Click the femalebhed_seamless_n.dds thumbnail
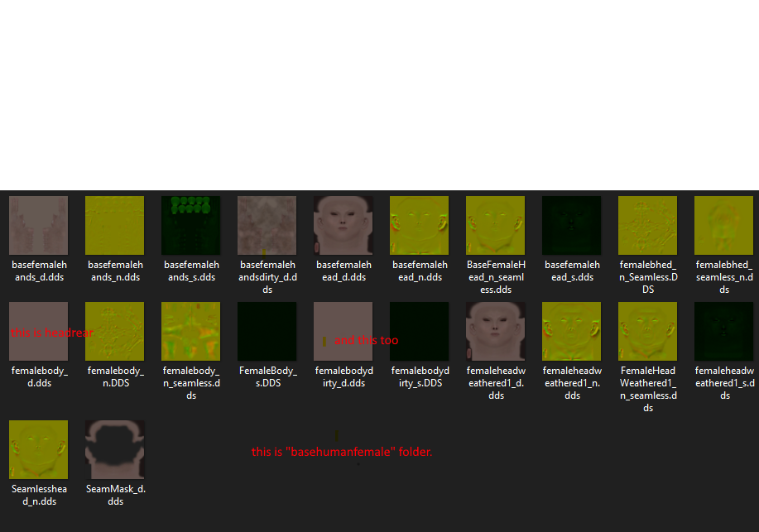The image size is (759, 532). click(x=723, y=226)
